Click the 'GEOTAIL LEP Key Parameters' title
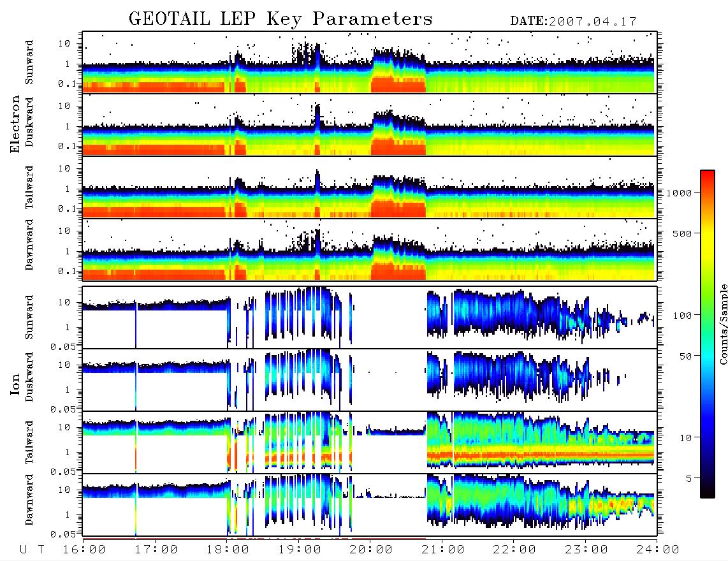728x561 pixels. click(280, 19)
